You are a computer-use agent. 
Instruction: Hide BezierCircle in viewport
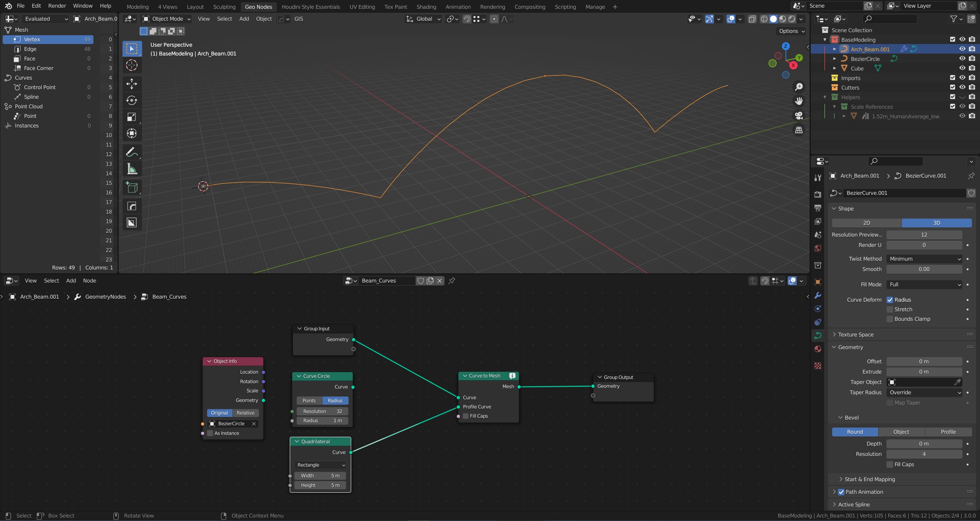coord(962,59)
